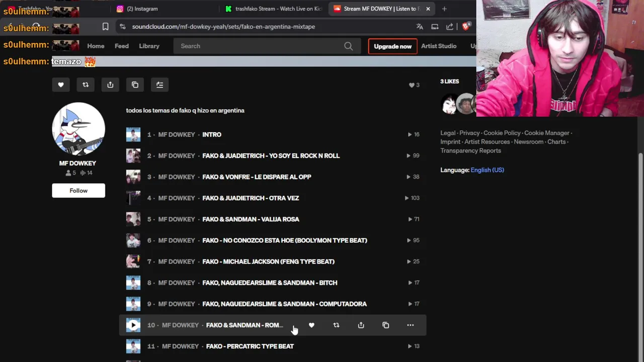The width and height of the screenshot is (644, 362).
Task: Click the artwork thumbnail of track 2
Action: pyautogui.click(x=133, y=156)
